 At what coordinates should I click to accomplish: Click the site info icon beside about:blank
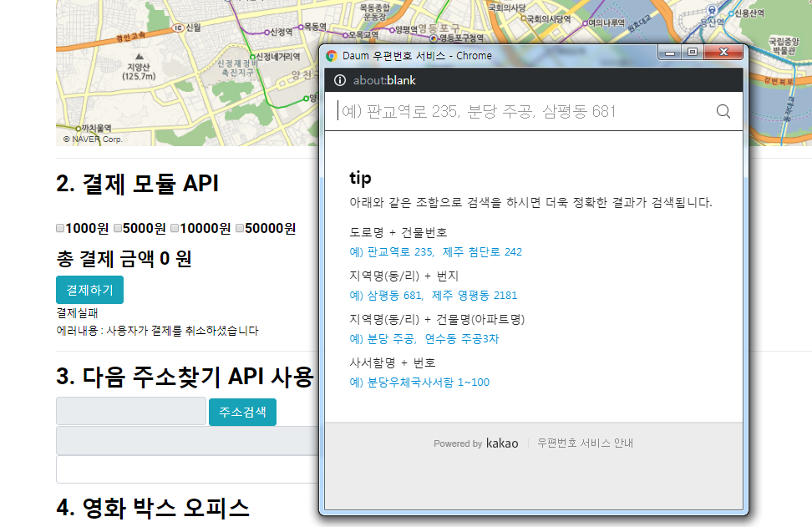click(340, 80)
